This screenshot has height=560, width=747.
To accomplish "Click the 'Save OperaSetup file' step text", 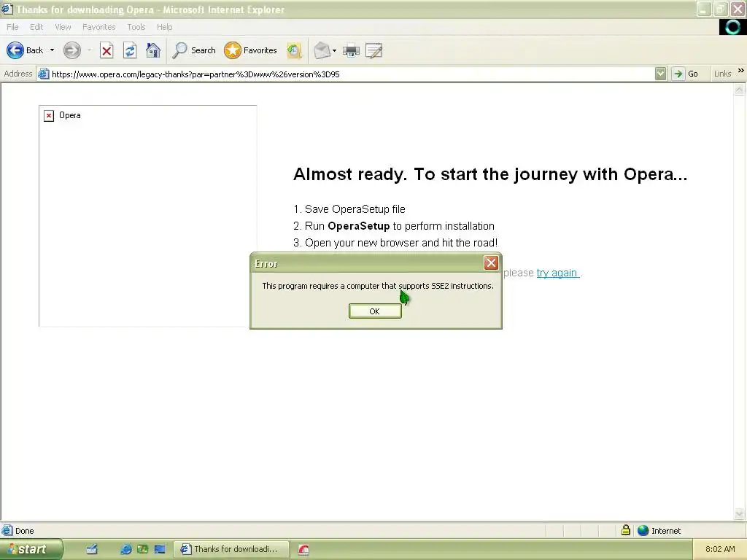I will click(x=355, y=209).
